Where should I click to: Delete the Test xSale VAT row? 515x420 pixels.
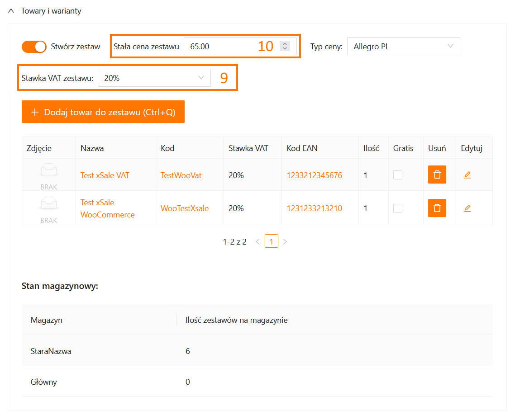pos(437,175)
